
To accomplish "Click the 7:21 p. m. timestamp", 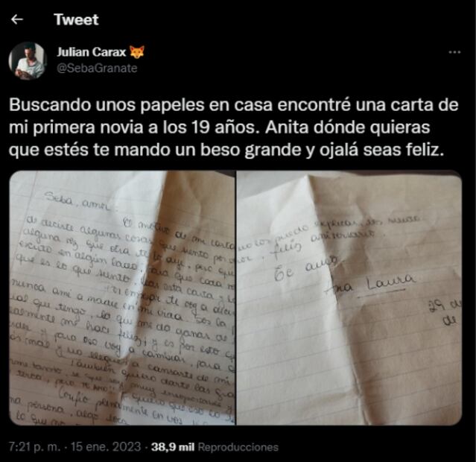I will pos(34,447).
